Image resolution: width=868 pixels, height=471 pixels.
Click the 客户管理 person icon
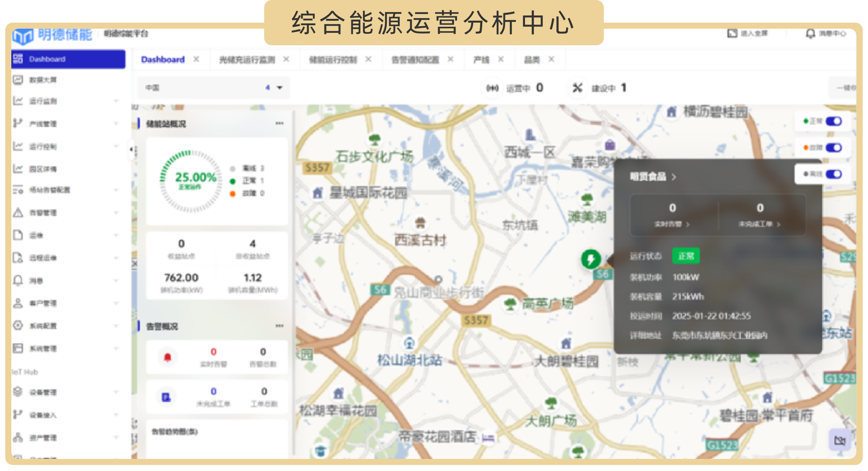point(18,303)
